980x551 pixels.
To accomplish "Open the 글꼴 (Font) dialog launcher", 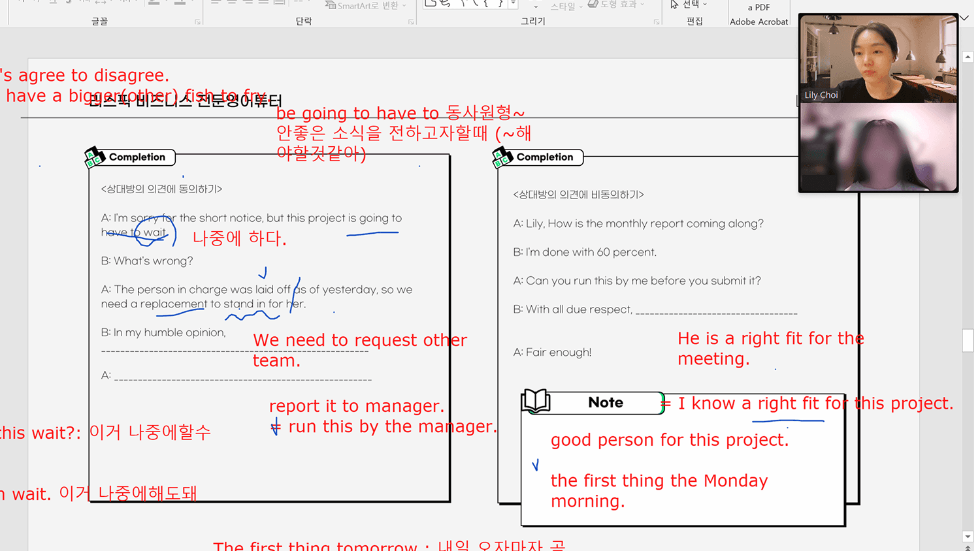I will [x=197, y=22].
